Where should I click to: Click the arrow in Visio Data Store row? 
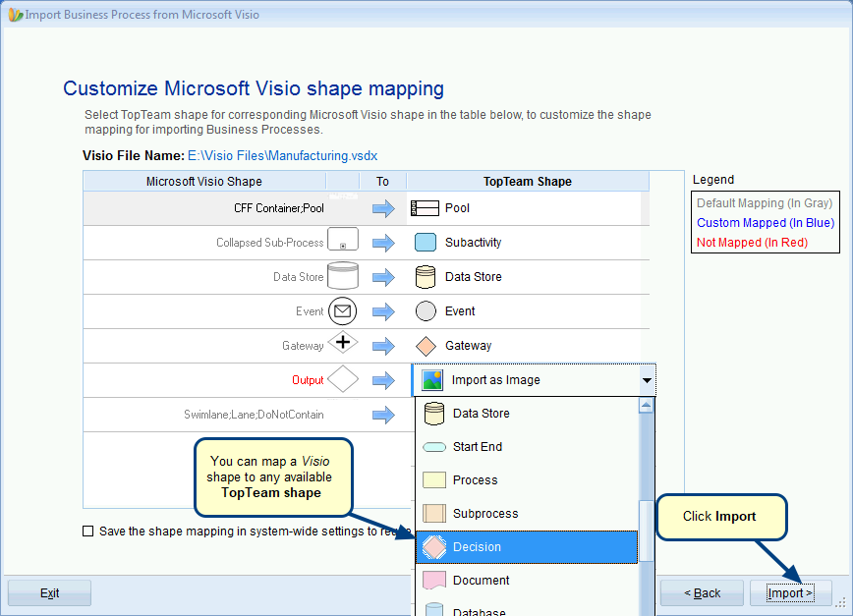click(383, 277)
